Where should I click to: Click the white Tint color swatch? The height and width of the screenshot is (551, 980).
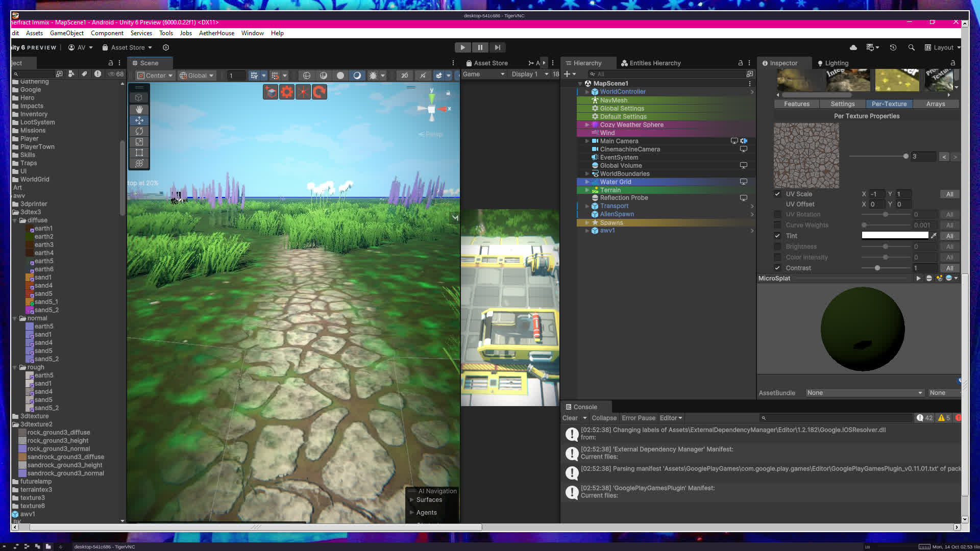tap(894, 236)
